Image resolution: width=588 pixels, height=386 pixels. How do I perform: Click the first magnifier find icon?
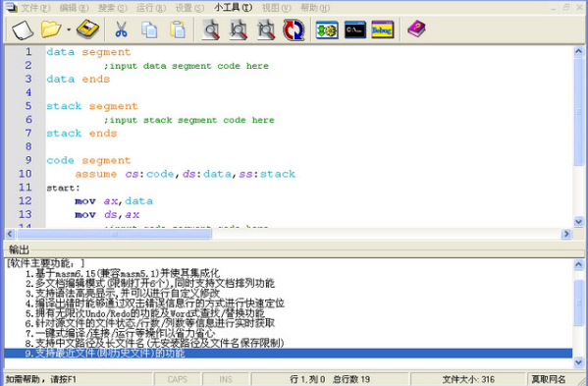click(x=211, y=29)
